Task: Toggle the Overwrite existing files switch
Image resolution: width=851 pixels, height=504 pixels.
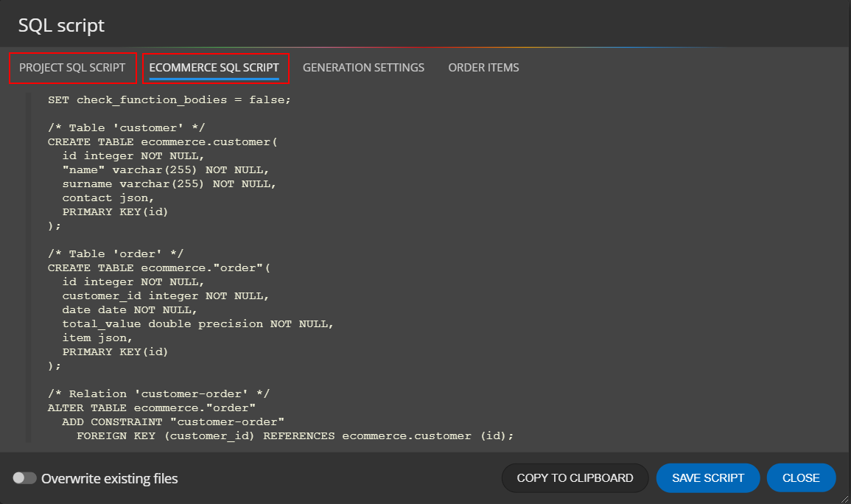Action: (x=24, y=478)
